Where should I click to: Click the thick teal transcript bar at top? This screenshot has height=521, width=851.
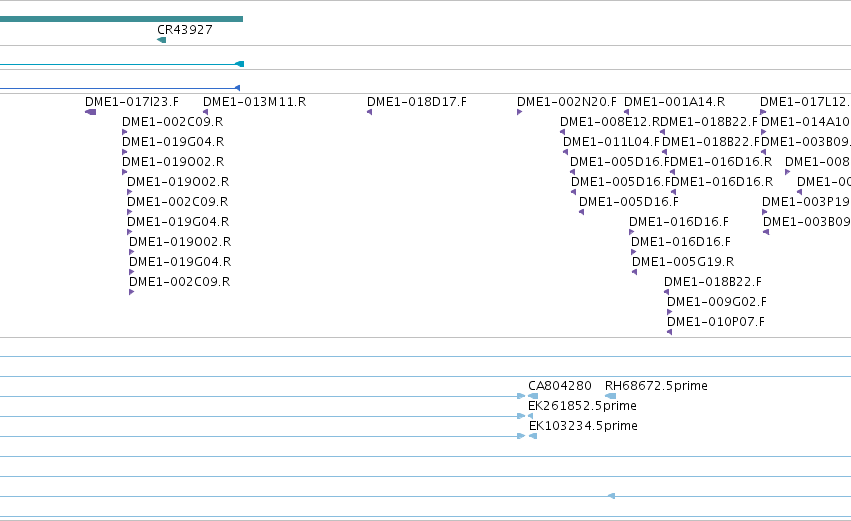(x=122, y=19)
